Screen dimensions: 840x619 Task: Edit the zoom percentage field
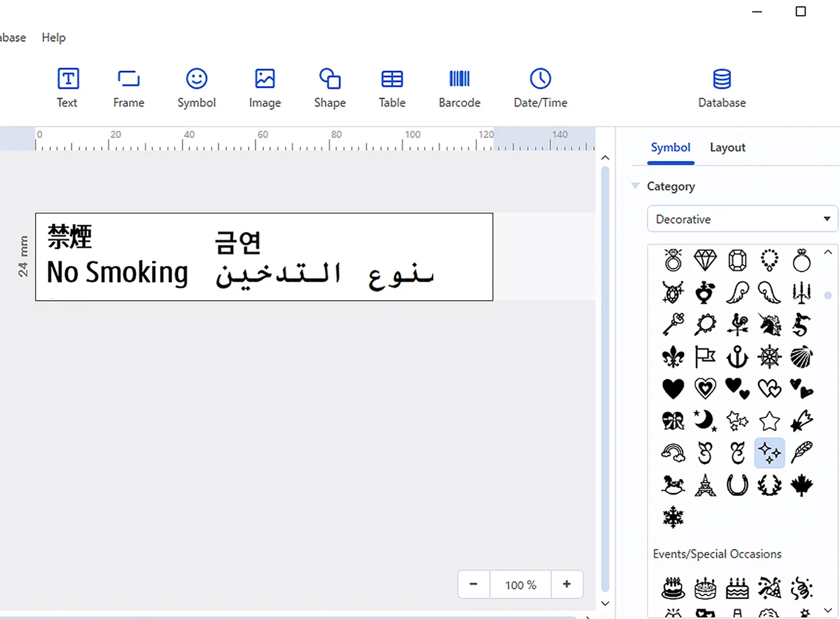tap(520, 584)
